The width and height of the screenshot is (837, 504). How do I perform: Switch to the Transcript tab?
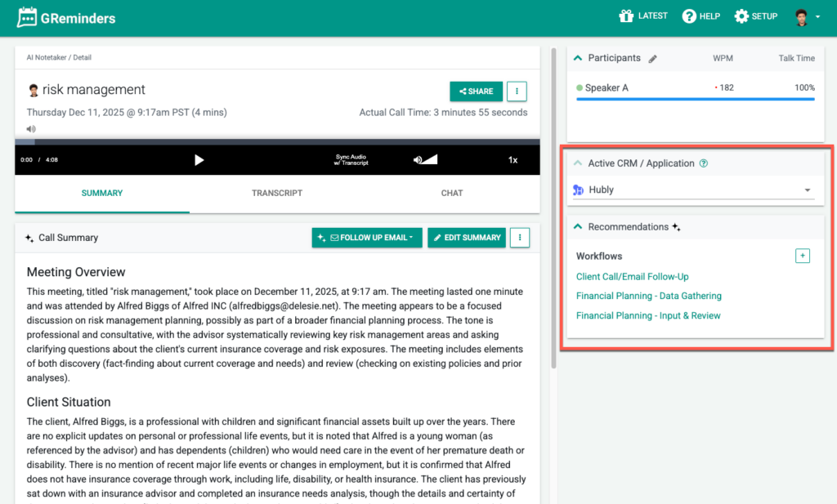[x=277, y=194]
